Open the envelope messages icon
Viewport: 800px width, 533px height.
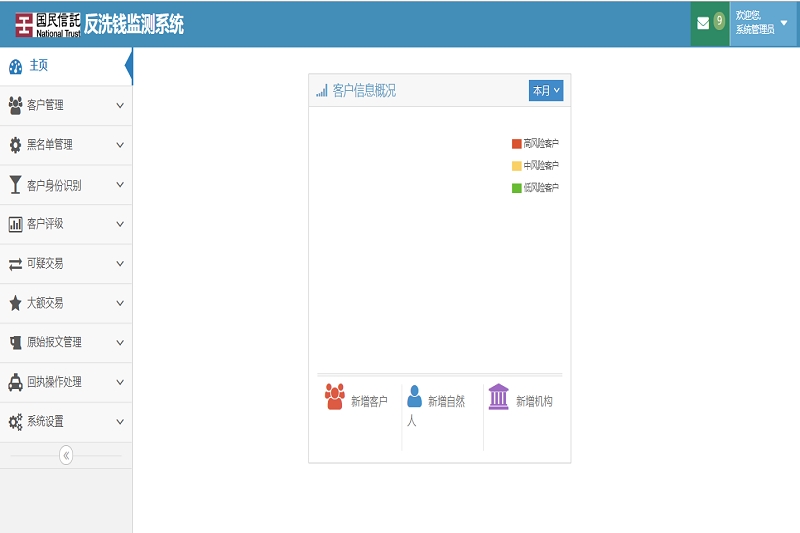click(703, 23)
